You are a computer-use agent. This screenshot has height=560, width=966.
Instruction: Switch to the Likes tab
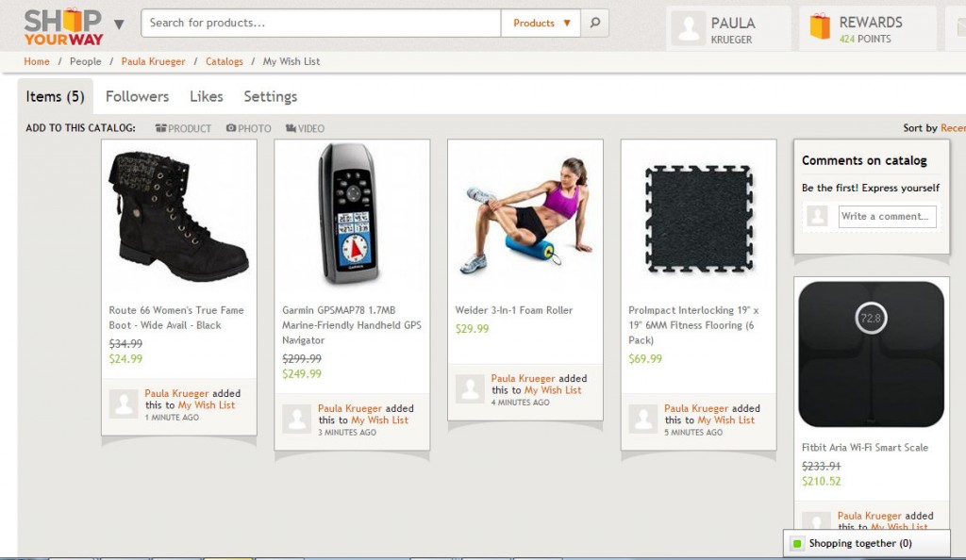206,96
